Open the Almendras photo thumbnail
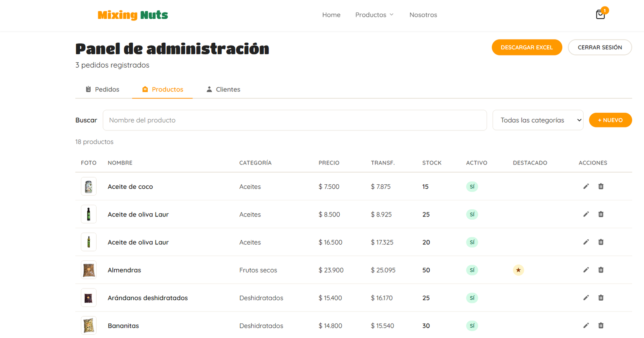 (x=89, y=270)
